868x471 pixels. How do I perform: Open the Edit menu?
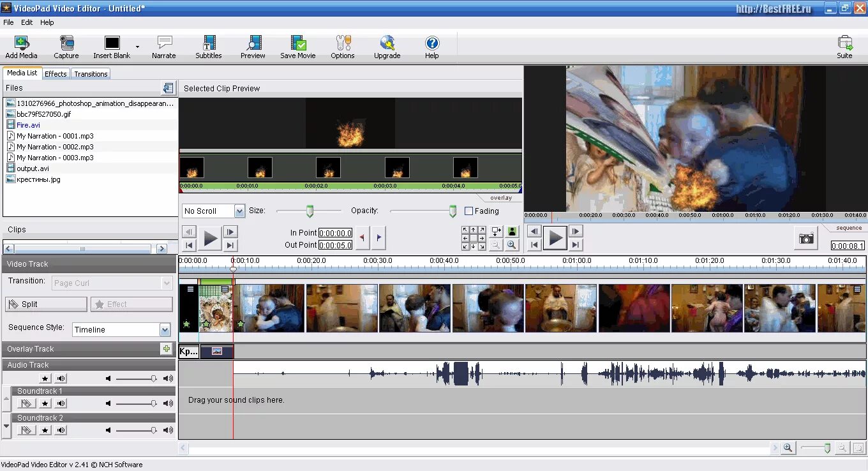pyautogui.click(x=27, y=22)
